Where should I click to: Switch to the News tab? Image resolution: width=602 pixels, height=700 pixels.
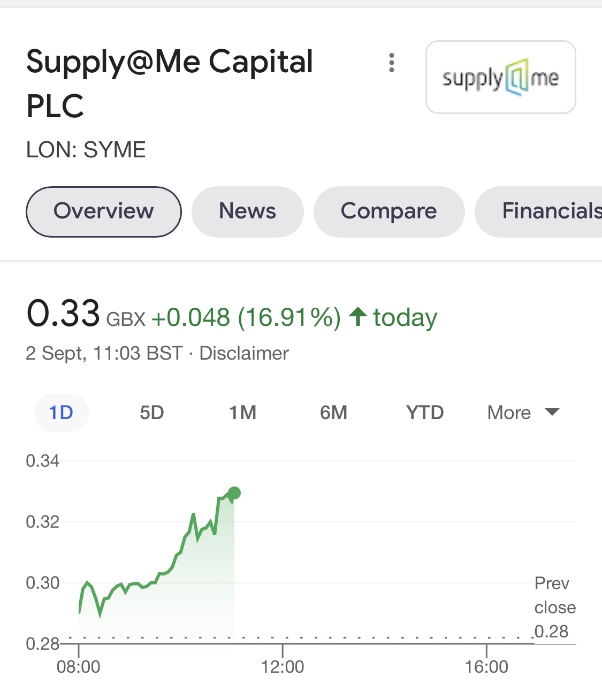click(x=248, y=211)
